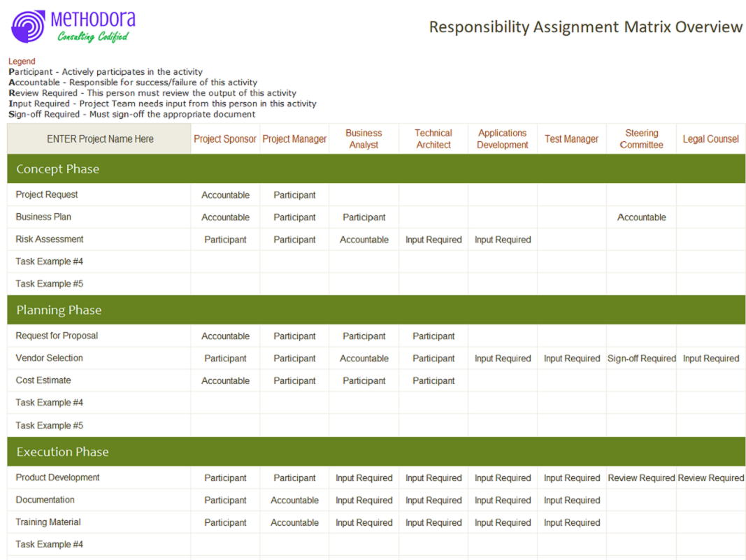
Task: Select the Legal Counsel column header
Action: pyautogui.click(x=711, y=139)
